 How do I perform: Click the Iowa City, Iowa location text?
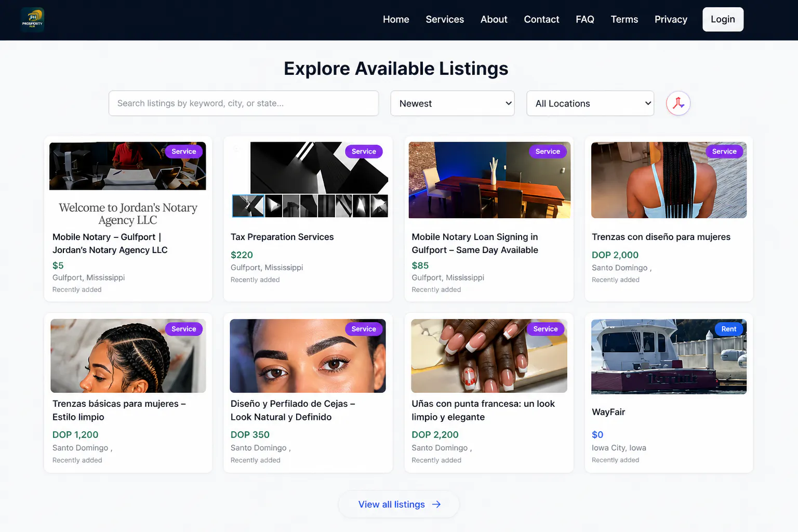(x=619, y=448)
